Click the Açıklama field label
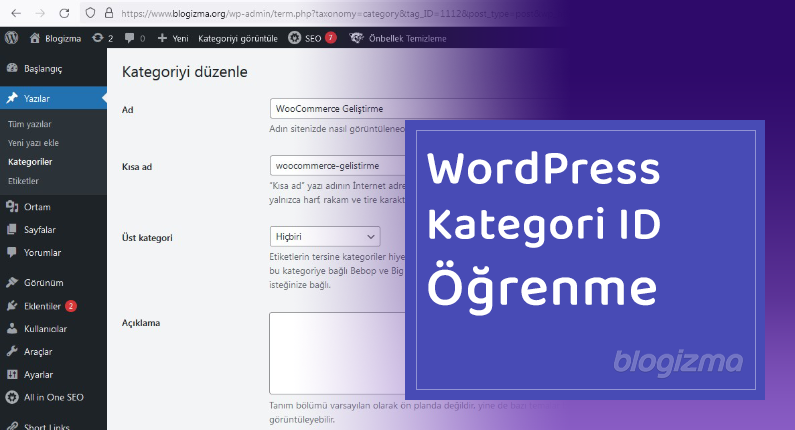 point(141,323)
